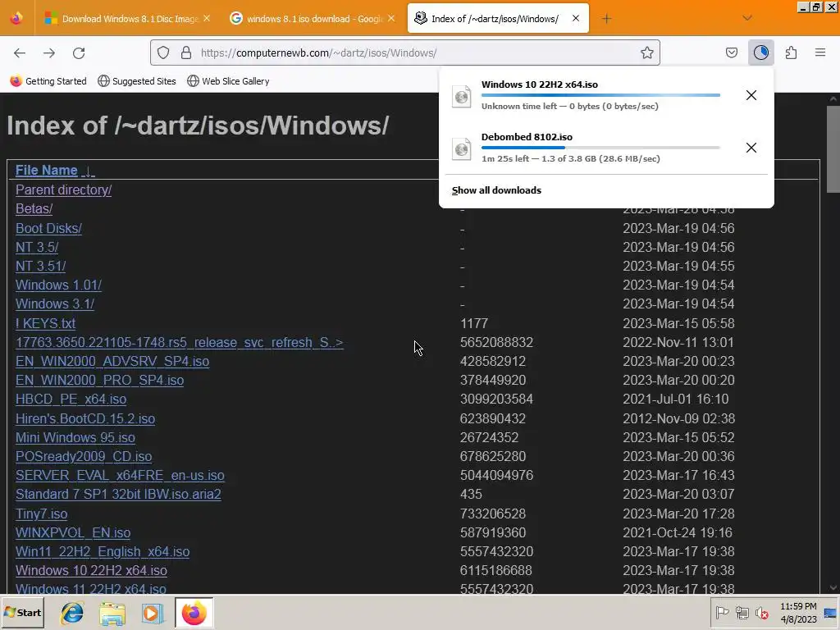Screen dimensions: 840x630
Task: Download SERVER_EVAL_x64FRE_en-us.iso
Action: (120, 476)
